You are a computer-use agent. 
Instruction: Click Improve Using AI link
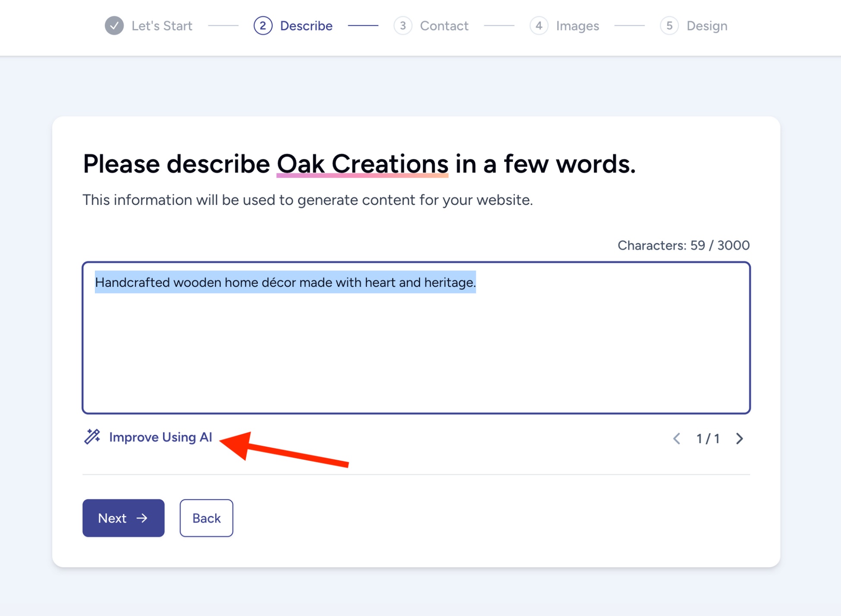160,437
